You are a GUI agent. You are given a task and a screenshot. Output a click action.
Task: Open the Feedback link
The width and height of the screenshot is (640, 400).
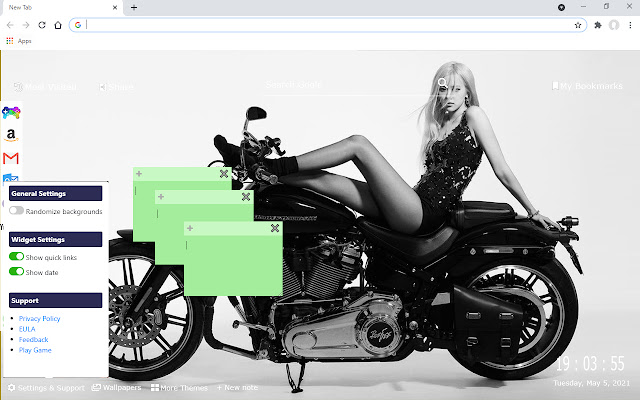point(33,340)
